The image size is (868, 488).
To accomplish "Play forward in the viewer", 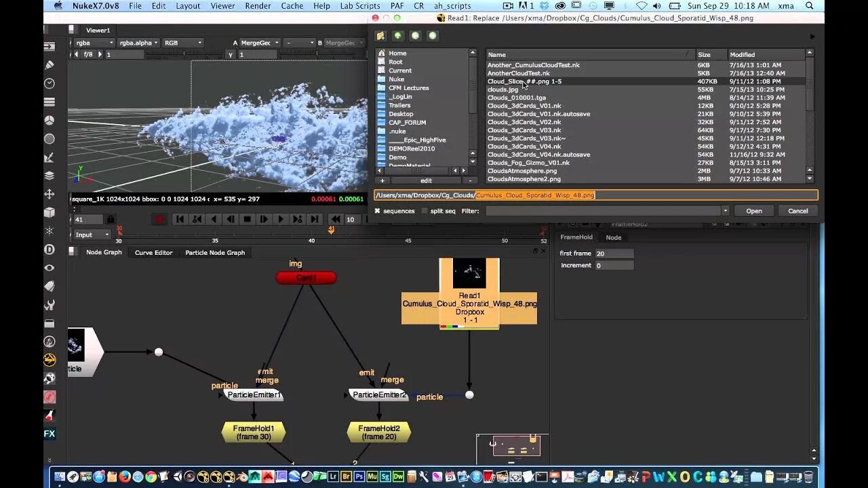I will [x=281, y=219].
